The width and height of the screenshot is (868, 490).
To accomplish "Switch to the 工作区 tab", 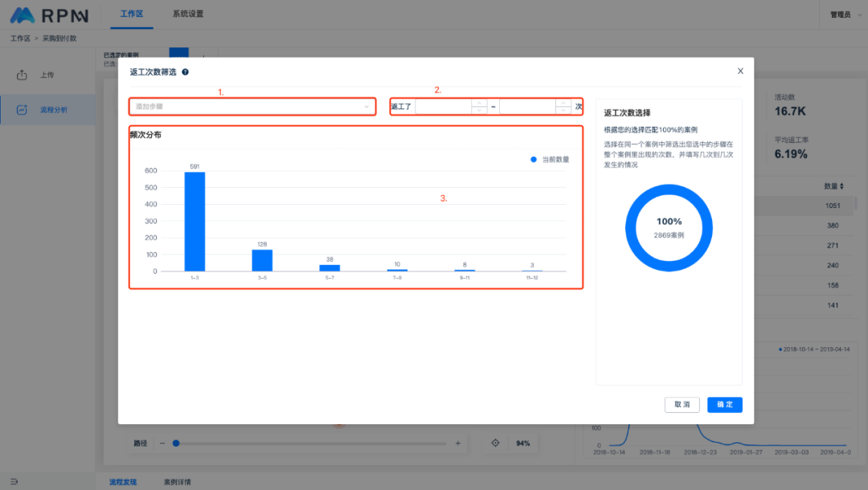I will click(x=131, y=14).
